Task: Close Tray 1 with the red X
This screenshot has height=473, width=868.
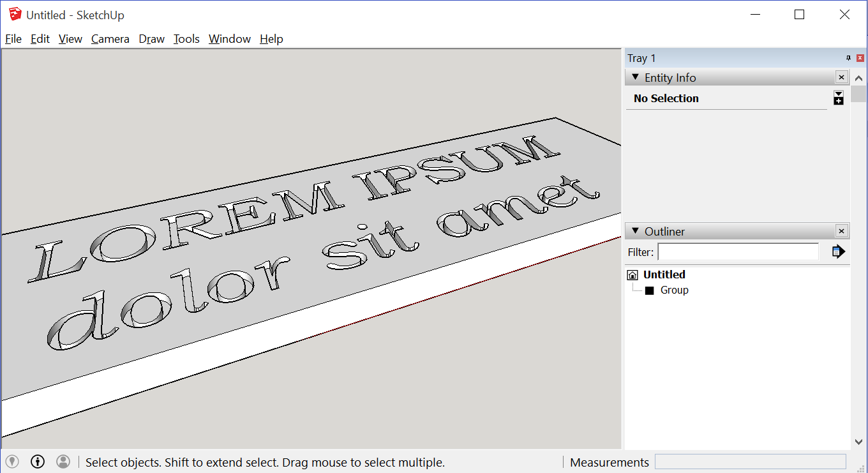Action: (x=860, y=58)
